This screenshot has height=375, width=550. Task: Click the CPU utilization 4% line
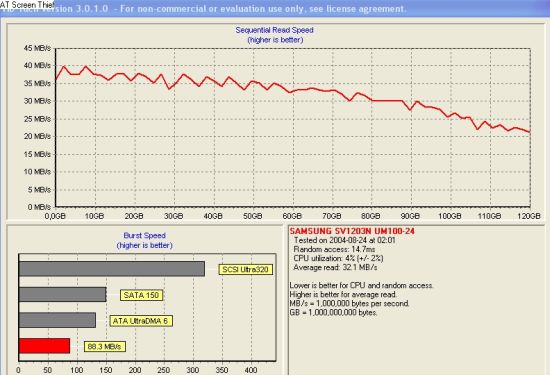click(338, 259)
